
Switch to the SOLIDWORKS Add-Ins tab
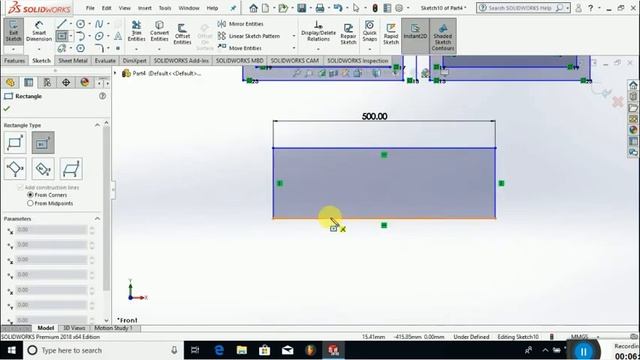tap(181, 60)
